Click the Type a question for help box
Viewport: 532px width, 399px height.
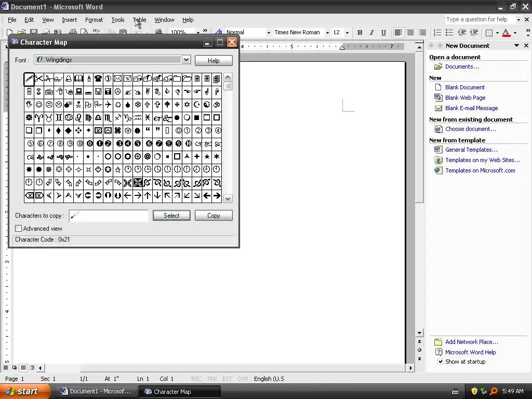point(480,20)
